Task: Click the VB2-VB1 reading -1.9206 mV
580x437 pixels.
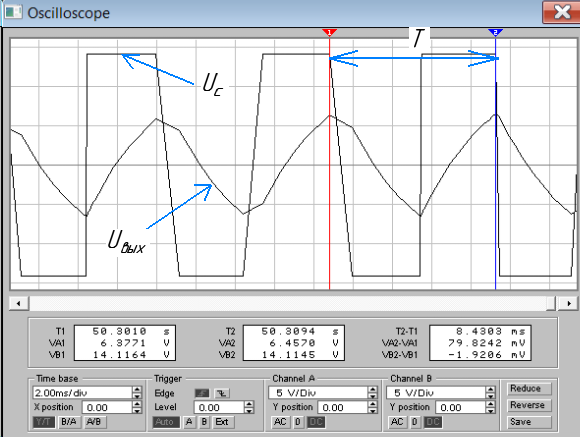Action: 486,355
